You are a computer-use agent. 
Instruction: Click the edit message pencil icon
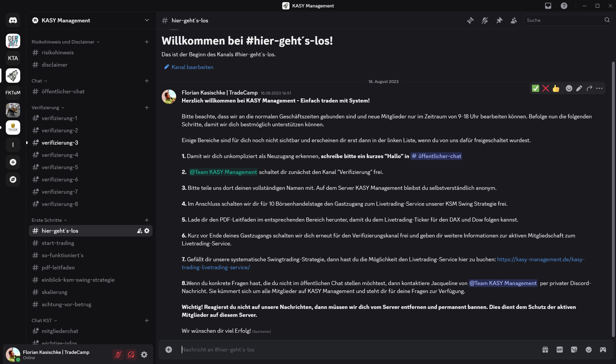coord(579,88)
